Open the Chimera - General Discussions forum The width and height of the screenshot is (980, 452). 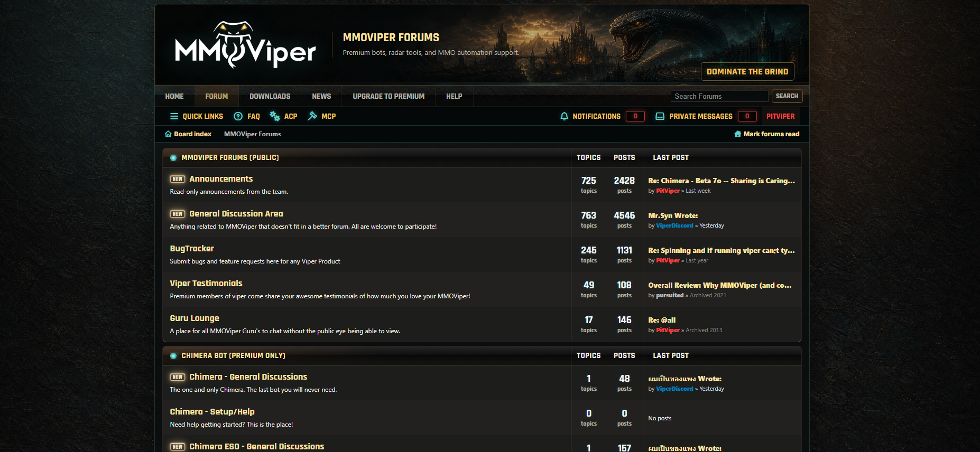(248, 377)
